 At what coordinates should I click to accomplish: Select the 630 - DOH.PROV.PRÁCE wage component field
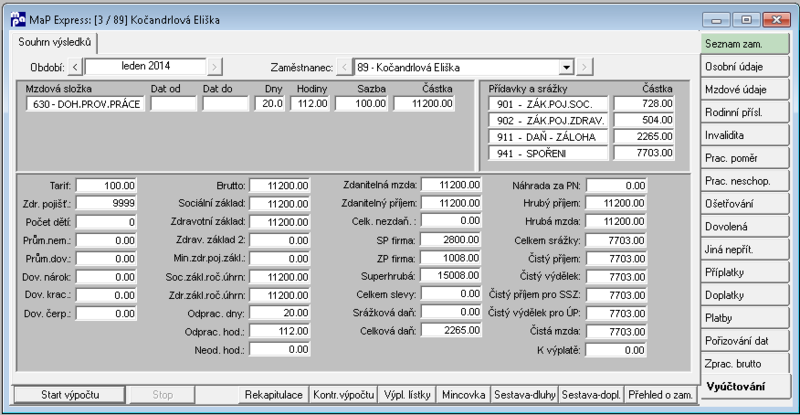point(86,104)
